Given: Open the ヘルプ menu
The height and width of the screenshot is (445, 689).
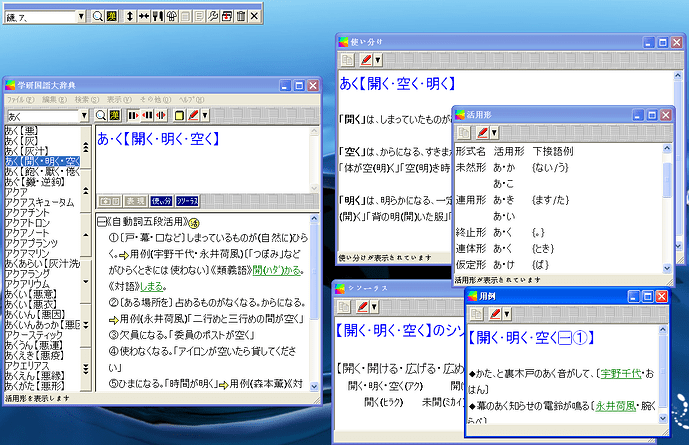Looking at the screenshot, I should click(x=191, y=100).
